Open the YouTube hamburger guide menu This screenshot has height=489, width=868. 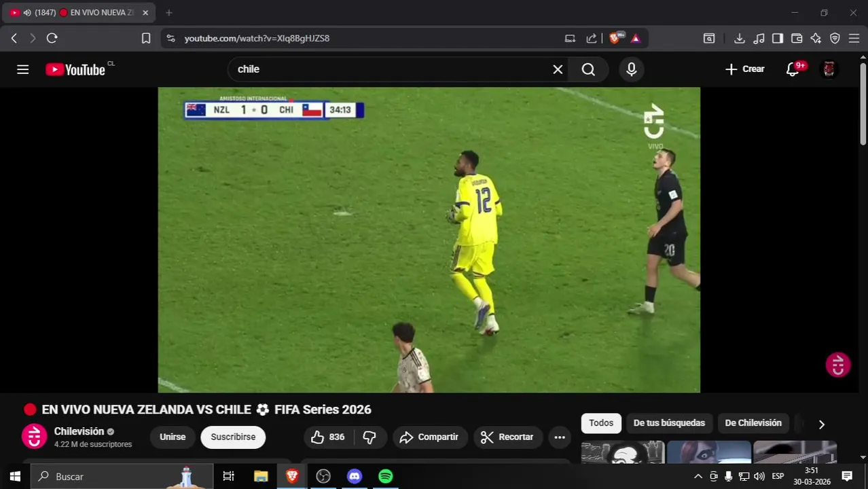coord(22,69)
